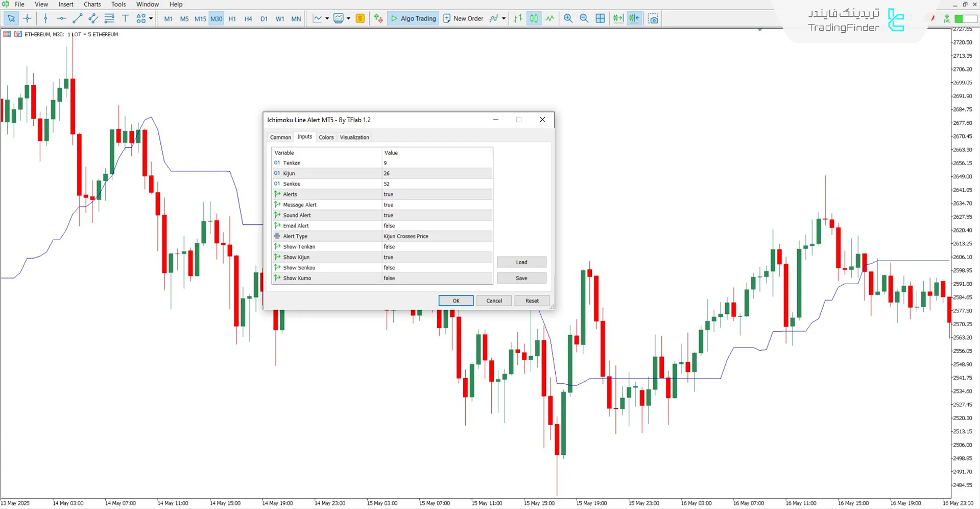The width and height of the screenshot is (980, 509).
Task: Select the Trendline drawing tool
Action: click(78, 18)
